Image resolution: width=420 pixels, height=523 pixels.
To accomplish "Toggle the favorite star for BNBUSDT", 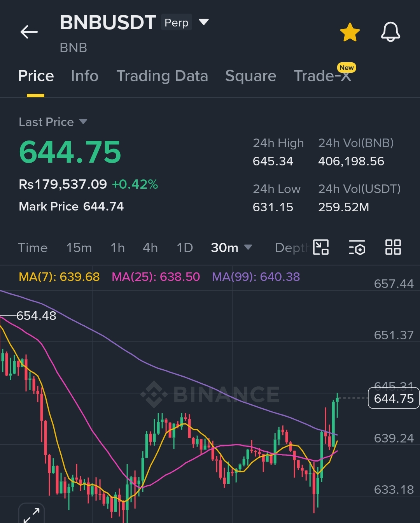I will click(x=350, y=32).
